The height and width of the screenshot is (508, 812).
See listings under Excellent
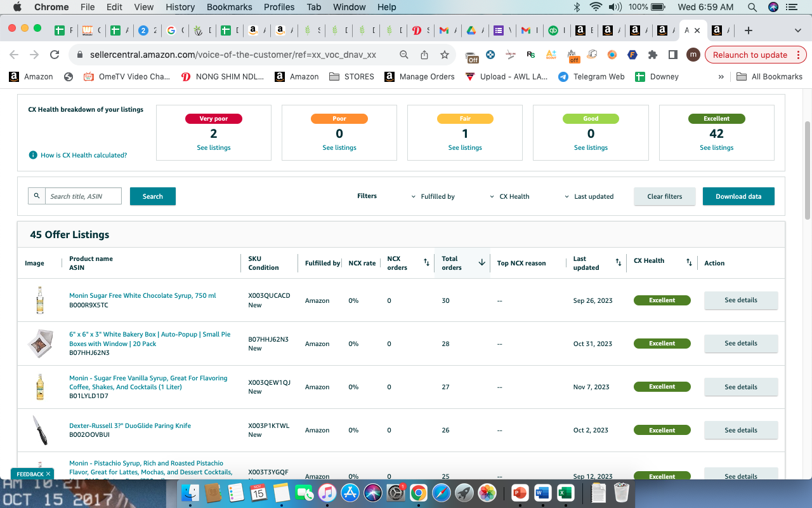tap(717, 148)
